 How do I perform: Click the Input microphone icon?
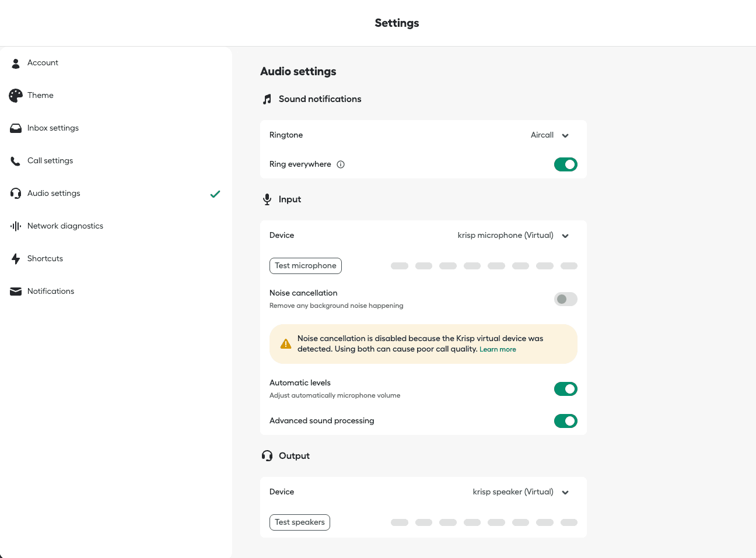tap(267, 199)
